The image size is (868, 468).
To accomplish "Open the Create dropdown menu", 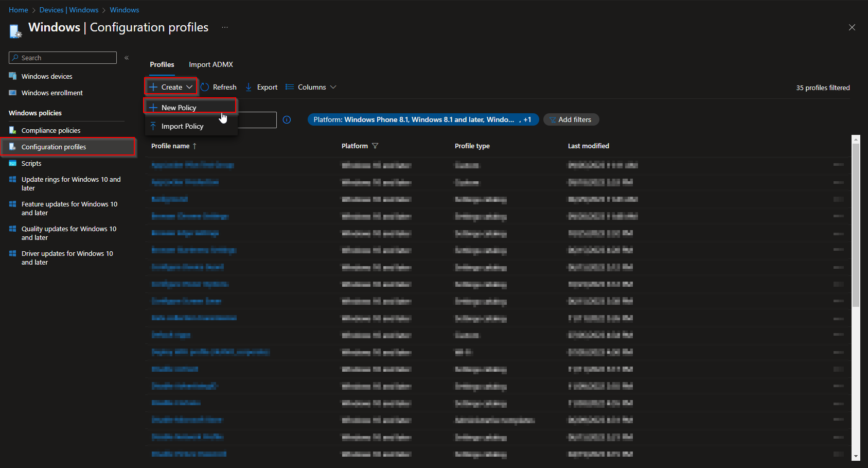I will (170, 86).
